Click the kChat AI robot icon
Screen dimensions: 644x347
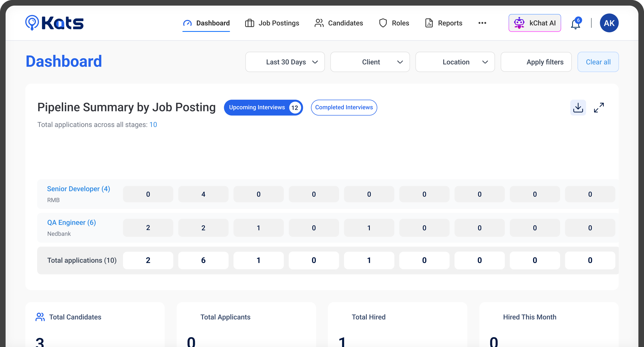pos(519,23)
